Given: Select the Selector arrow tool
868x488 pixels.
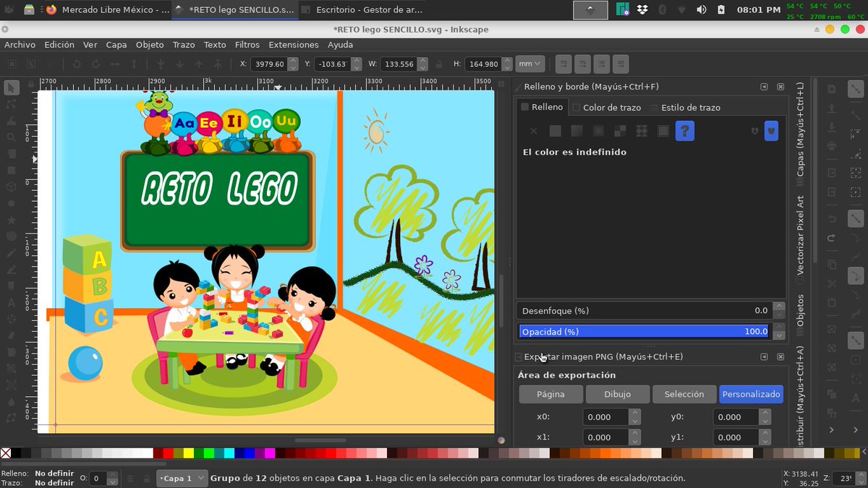Looking at the screenshot, I should [11, 87].
